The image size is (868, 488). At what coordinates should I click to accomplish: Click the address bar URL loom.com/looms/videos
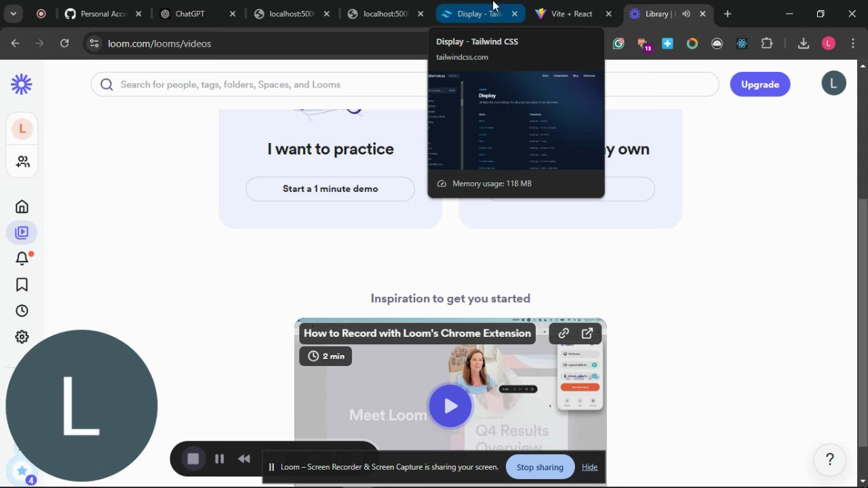[x=159, y=43]
